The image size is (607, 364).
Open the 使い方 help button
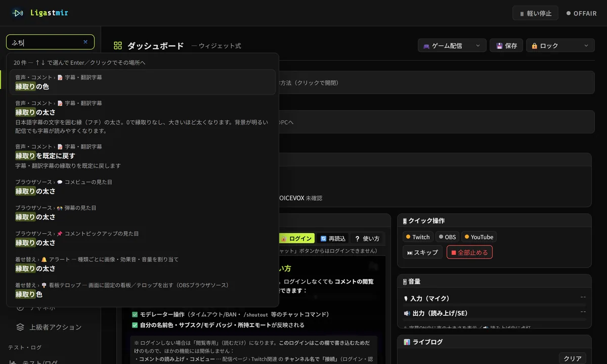[367, 238]
